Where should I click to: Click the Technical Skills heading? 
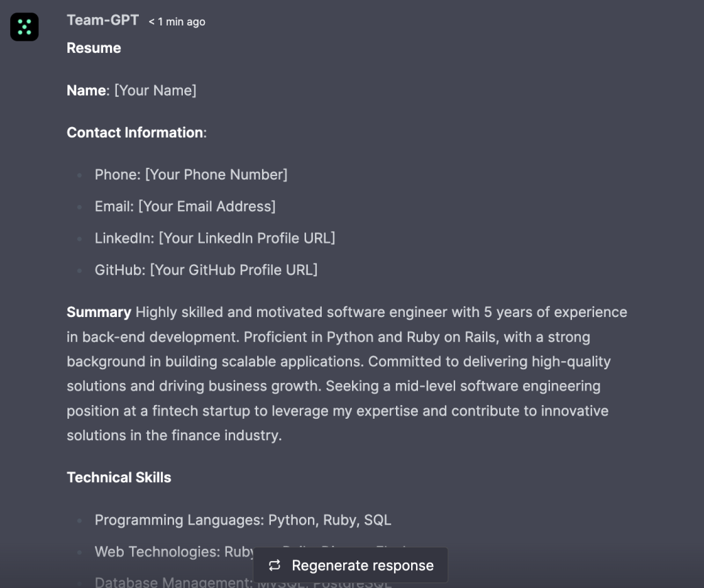click(x=119, y=477)
